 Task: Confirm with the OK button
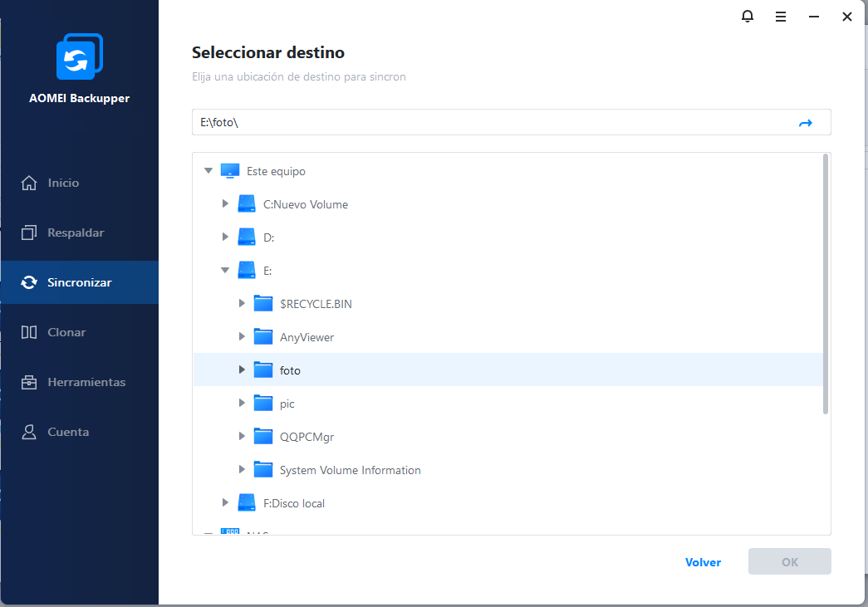pos(789,561)
